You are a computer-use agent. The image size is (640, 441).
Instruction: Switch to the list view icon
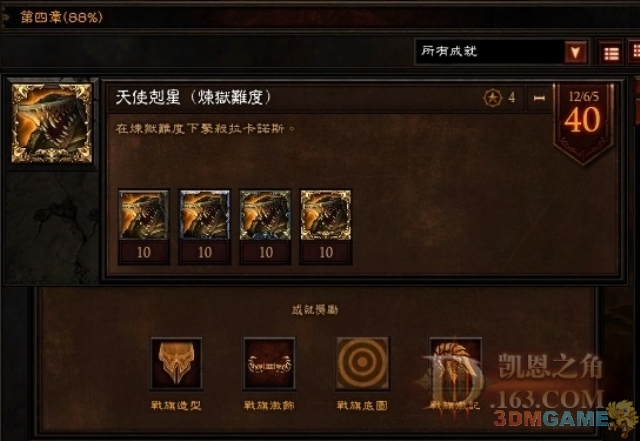click(x=611, y=53)
